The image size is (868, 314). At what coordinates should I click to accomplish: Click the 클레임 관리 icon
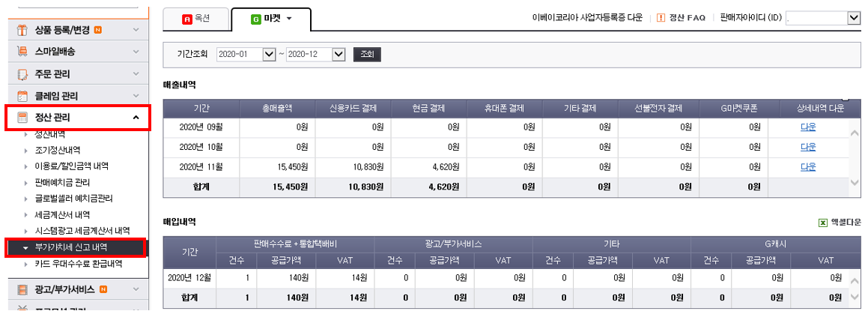22,97
